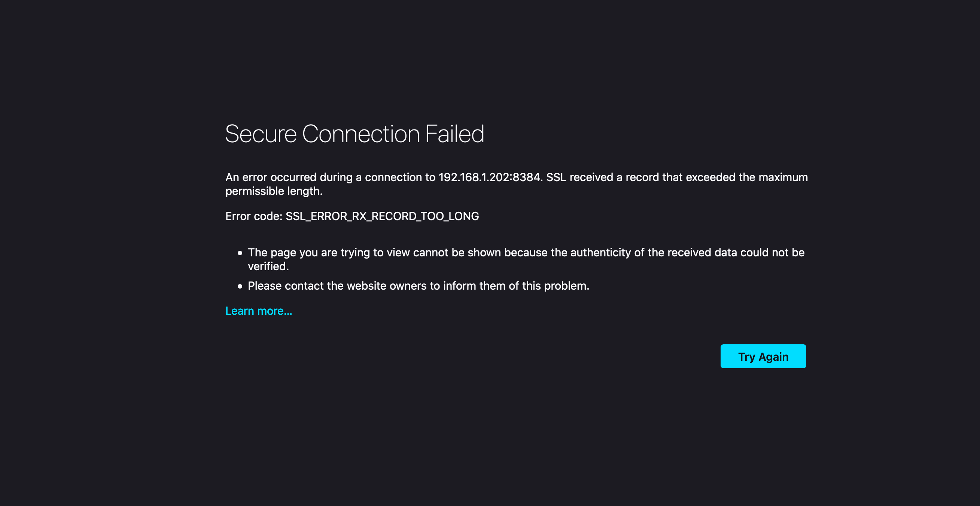This screenshot has width=980, height=506.
Task: Click the first bullet point dot
Action: click(x=240, y=253)
